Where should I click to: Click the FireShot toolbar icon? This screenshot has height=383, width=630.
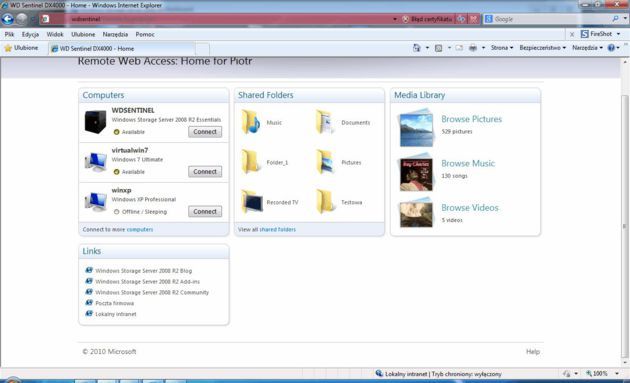point(585,34)
